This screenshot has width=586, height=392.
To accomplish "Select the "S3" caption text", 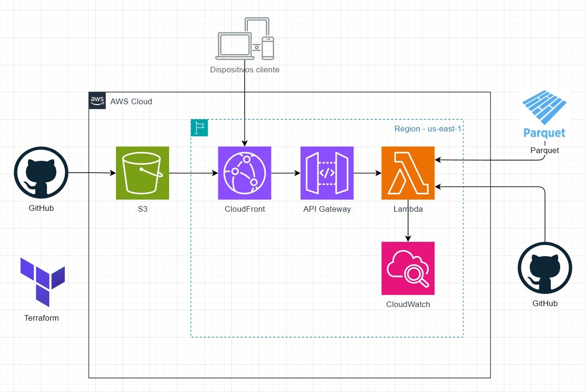I will pos(143,209).
